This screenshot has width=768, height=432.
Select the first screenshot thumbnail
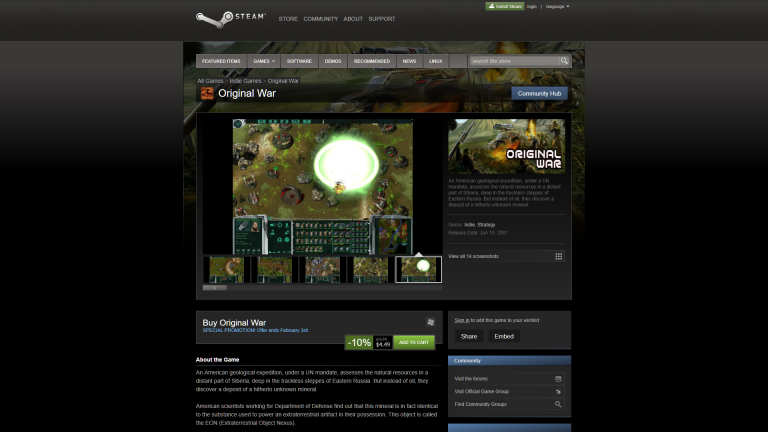click(x=226, y=269)
